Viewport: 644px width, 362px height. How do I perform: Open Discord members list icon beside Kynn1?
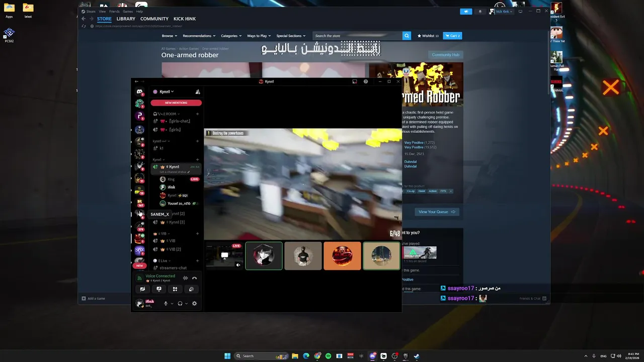[198, 92]
